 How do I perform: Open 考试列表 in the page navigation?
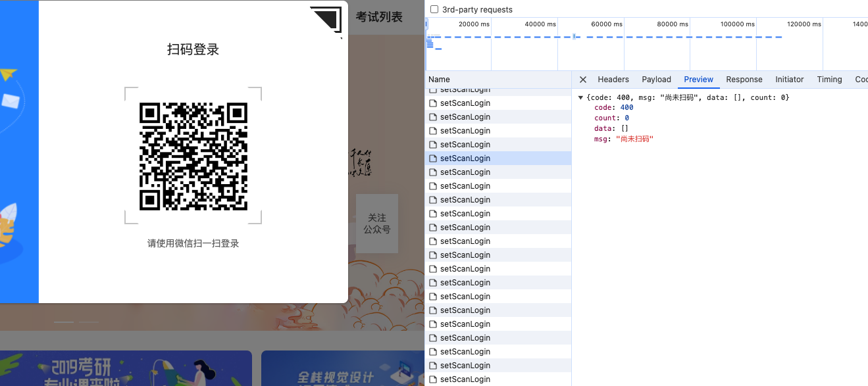pyautogui.click(x=379, y=17)
